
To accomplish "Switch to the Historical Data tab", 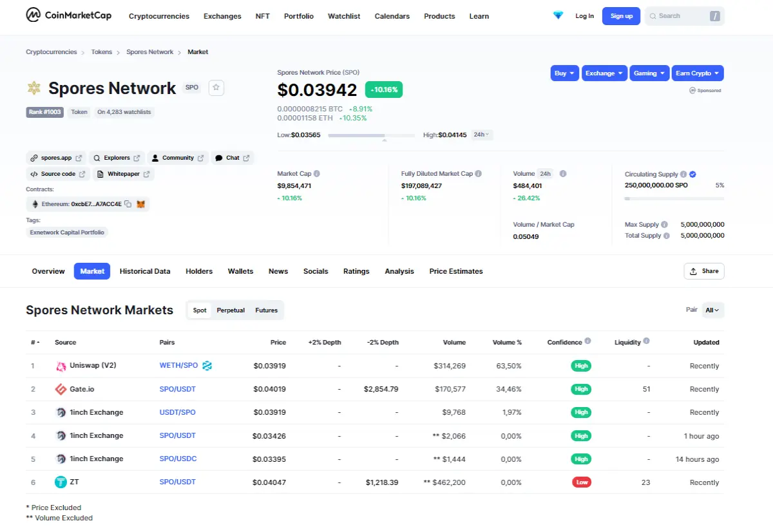I will [x=145, y=271].
